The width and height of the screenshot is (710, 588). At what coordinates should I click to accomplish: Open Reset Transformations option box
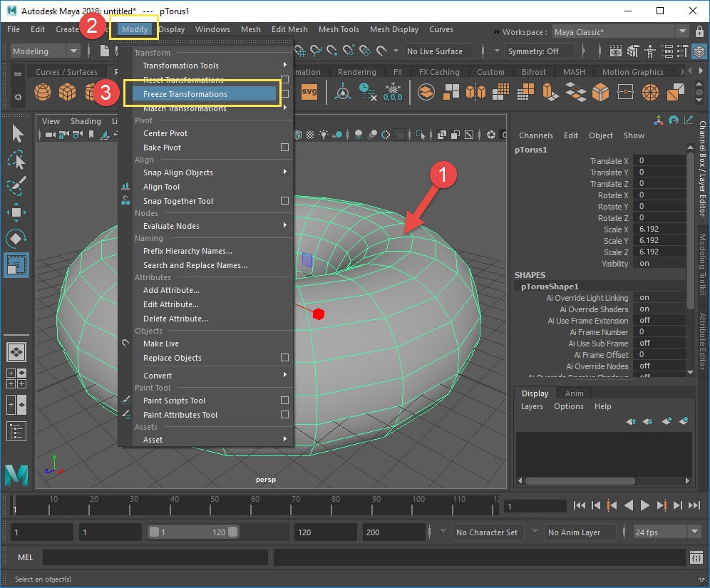coord(285,80)
